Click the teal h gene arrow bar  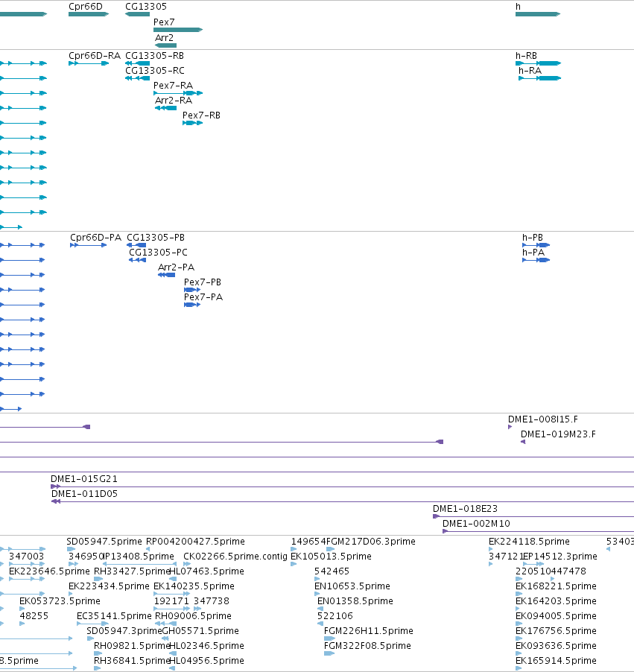tap(538, 14)
